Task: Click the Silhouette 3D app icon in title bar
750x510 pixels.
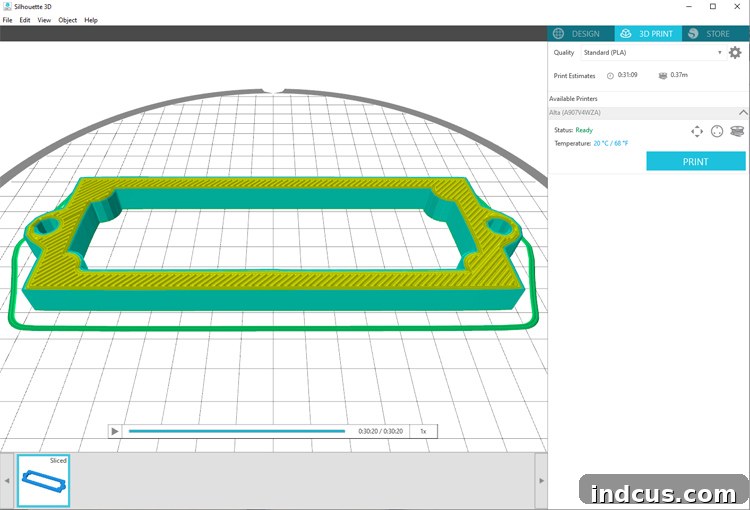Action: [x=7, y=6]
